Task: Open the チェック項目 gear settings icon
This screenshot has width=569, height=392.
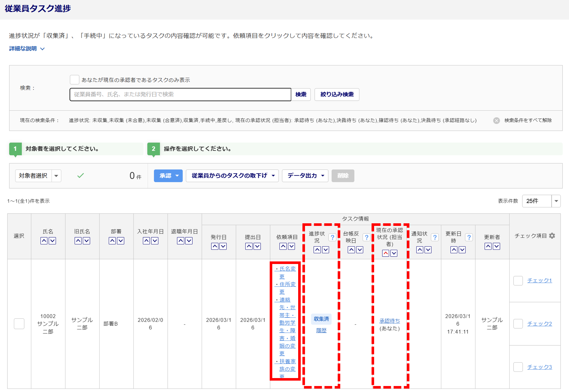Action: 552,236
